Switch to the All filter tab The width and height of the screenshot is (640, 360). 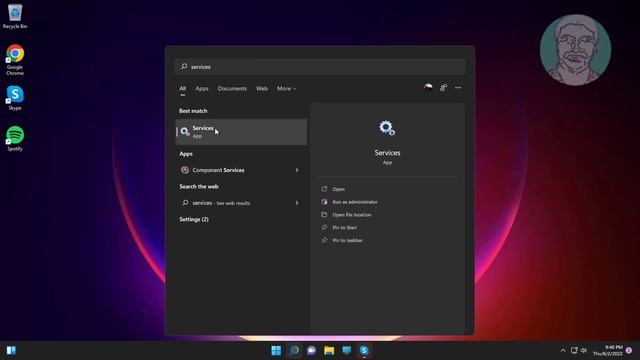click(182, 89)
